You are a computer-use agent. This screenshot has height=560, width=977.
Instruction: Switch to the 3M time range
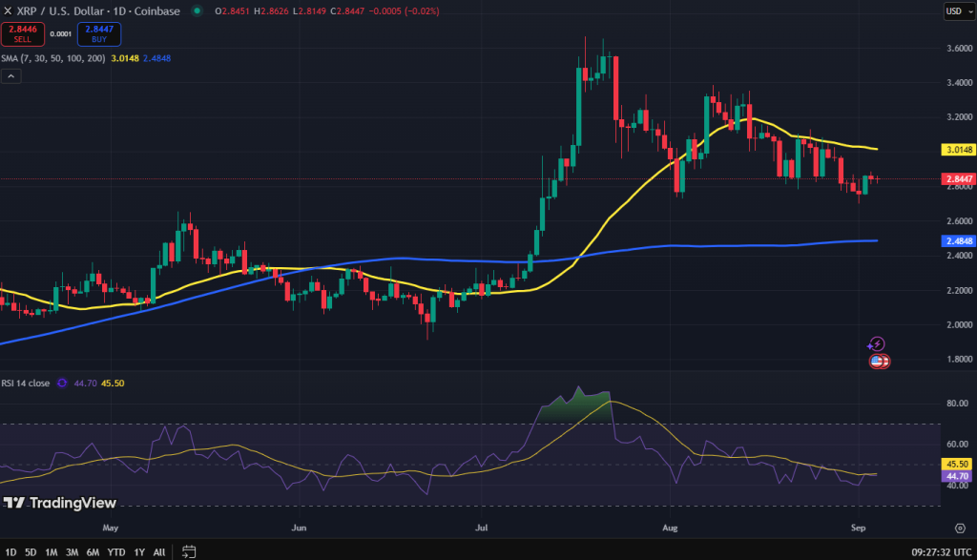tap(72, 552)
